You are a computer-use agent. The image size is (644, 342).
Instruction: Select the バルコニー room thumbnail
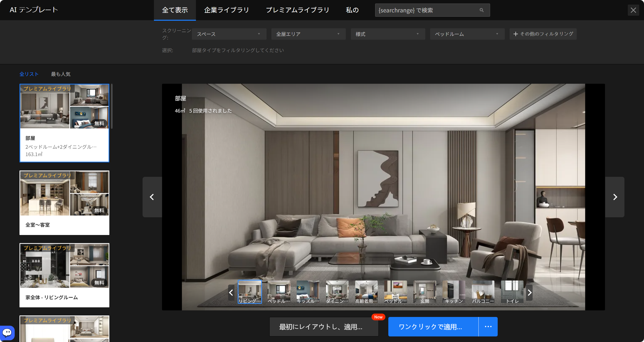coord(483,292)
